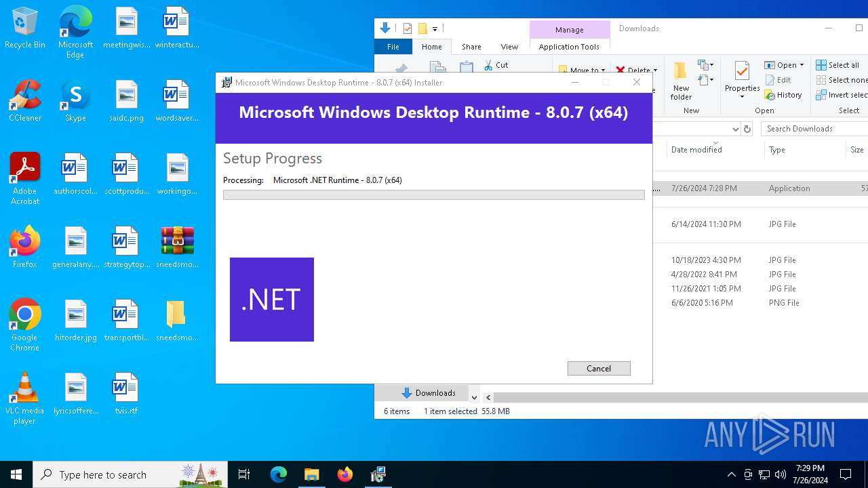Select the sneedsmo folder icon on desktop
Image resolution: width=868 pixels, height=488 pixels.
(x=177, y=321)
